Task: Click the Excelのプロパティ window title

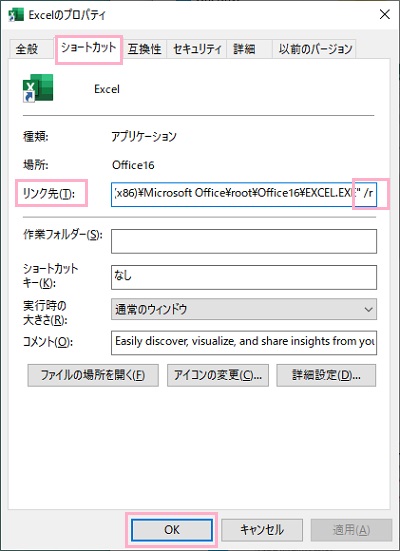Action: click(x=67, y=15)
